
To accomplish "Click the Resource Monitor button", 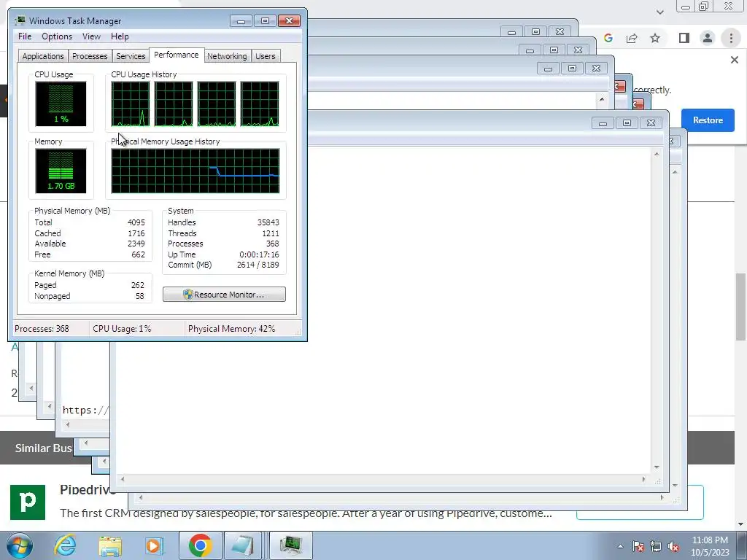I will (225, 295).
